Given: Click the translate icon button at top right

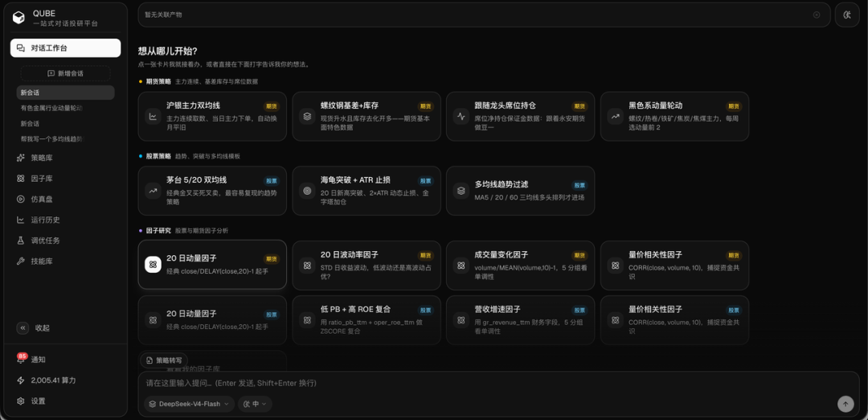Looking at the screenshot, I should tap(847, 15).
